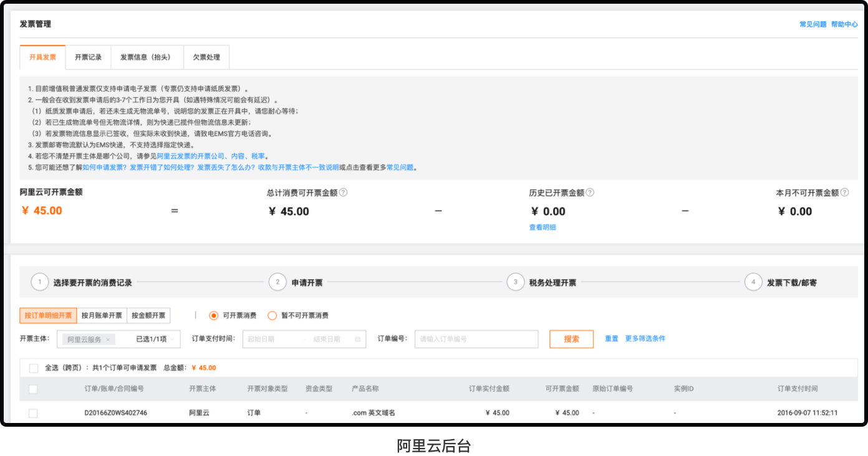868x456 pixels.
Task: Remove the 阿里云服务 tag via its x
Action: (x=108, y=340)
